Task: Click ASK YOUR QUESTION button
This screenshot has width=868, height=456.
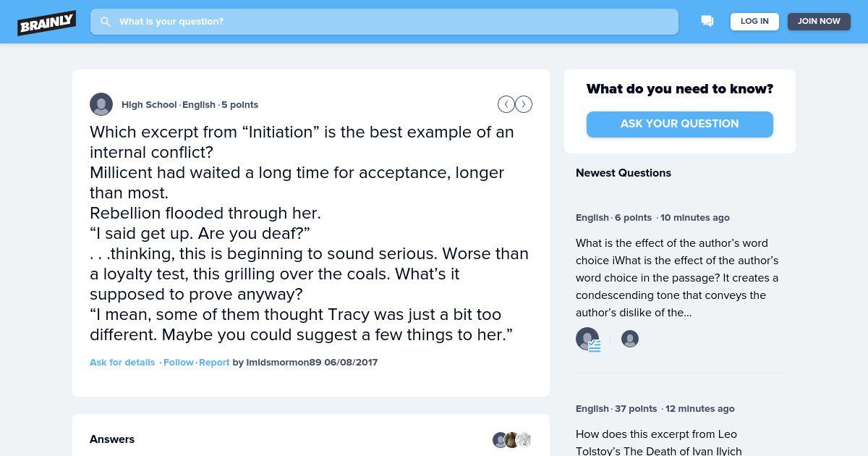Action: (x=680, y=124)
